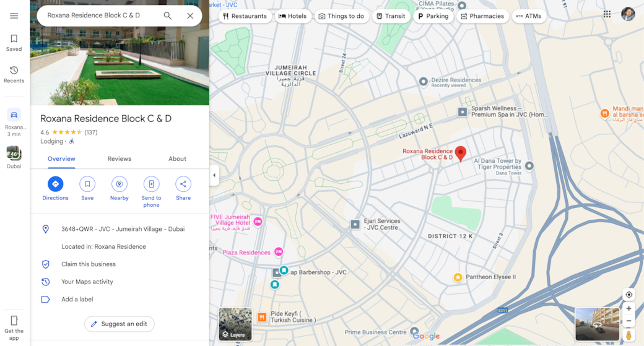Open Saved places in sidebar

click(14, 43)
